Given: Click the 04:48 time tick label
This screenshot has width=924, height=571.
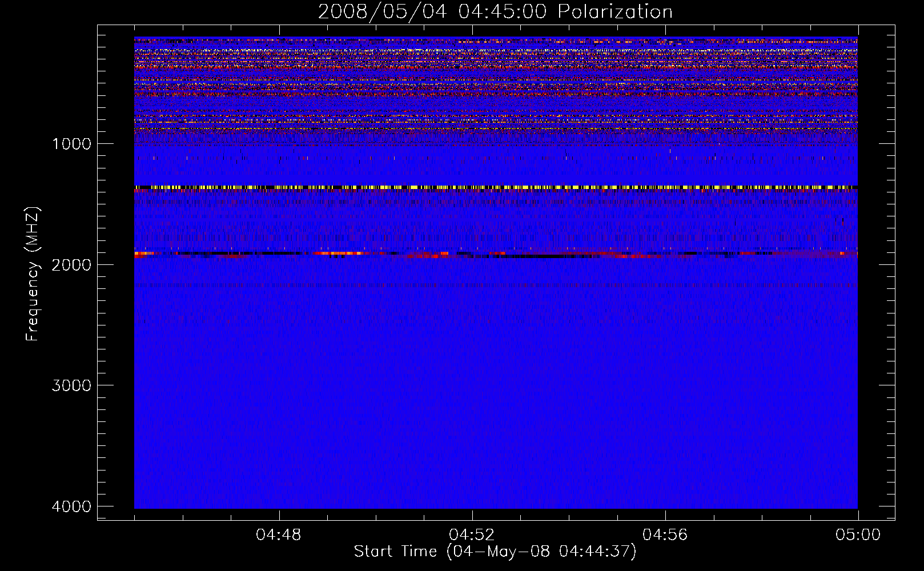Looking at the screenshot, I should (x=279, y=535).
